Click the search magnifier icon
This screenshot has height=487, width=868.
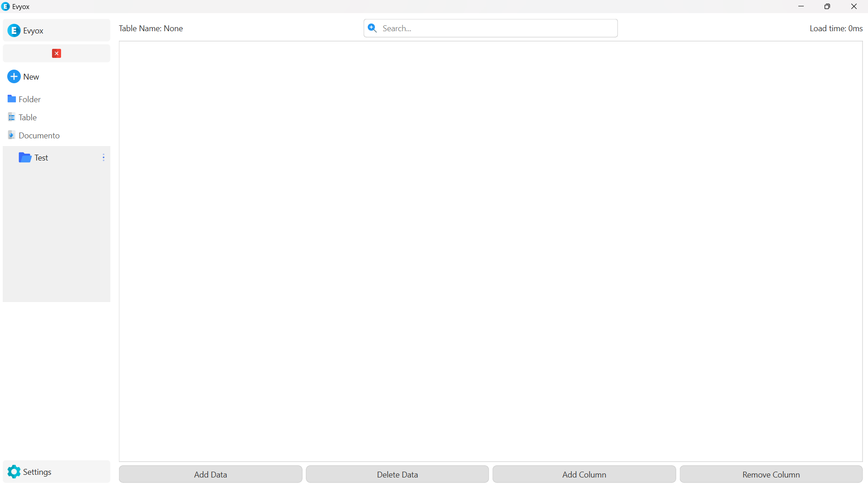pyautogui.click(x=372, y=28)
